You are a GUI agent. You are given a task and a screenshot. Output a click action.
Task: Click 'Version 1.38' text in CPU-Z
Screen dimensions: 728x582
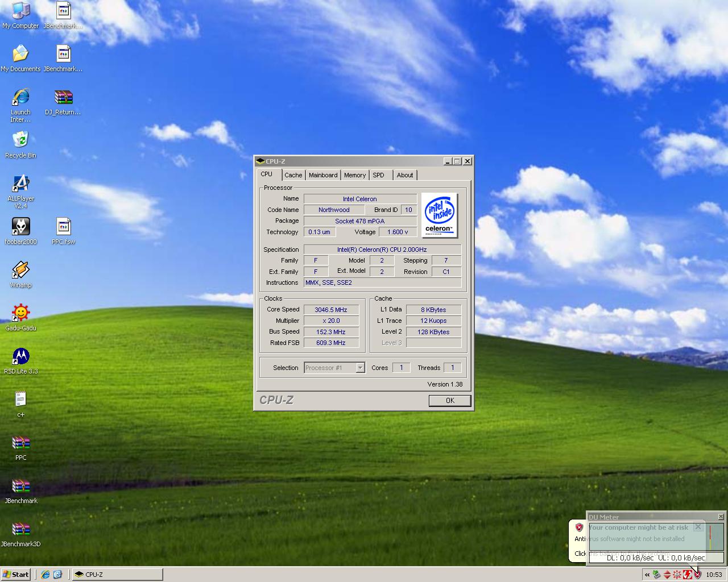coord(445,384)
